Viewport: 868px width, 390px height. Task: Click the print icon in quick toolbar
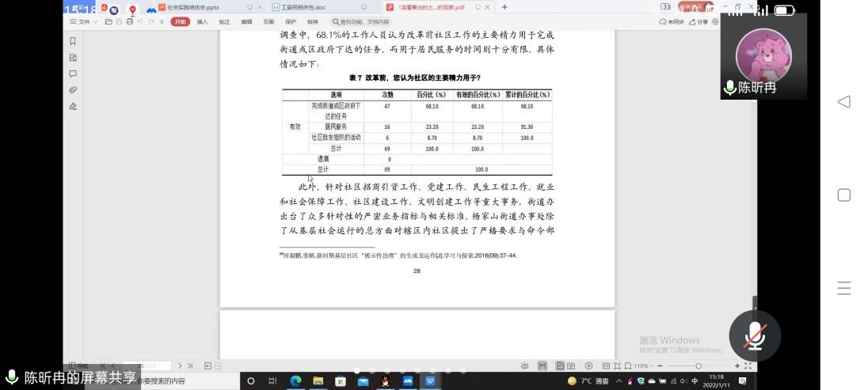coord(129,22)
